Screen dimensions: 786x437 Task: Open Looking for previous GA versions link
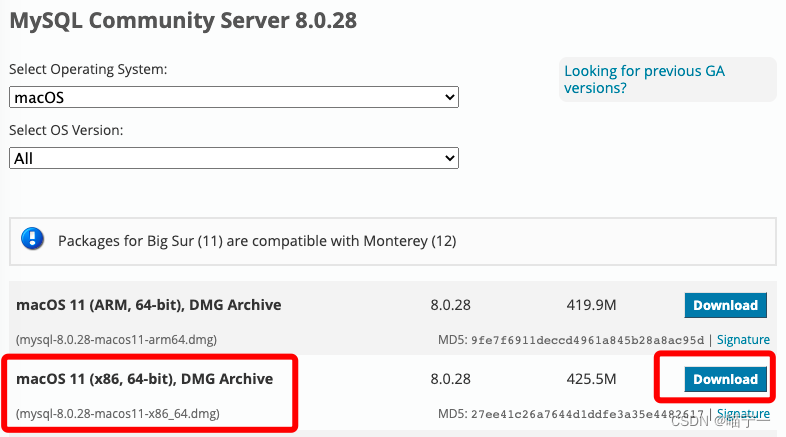(x=644, y=79)
